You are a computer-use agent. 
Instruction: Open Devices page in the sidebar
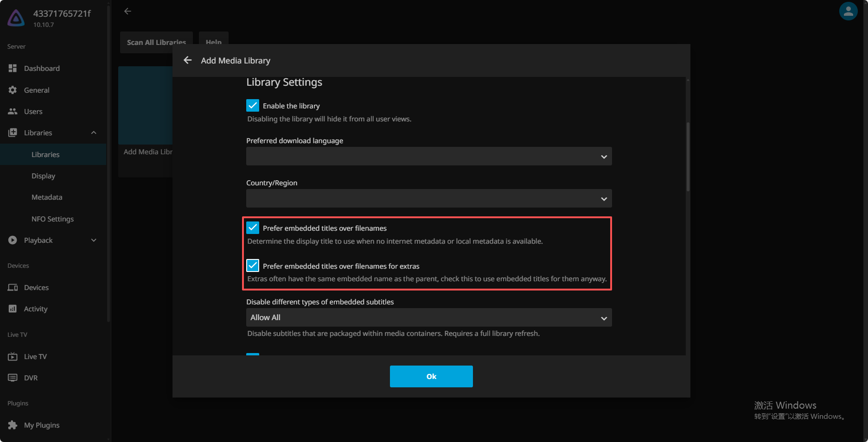pyautogui.click(x=53, y=287)
